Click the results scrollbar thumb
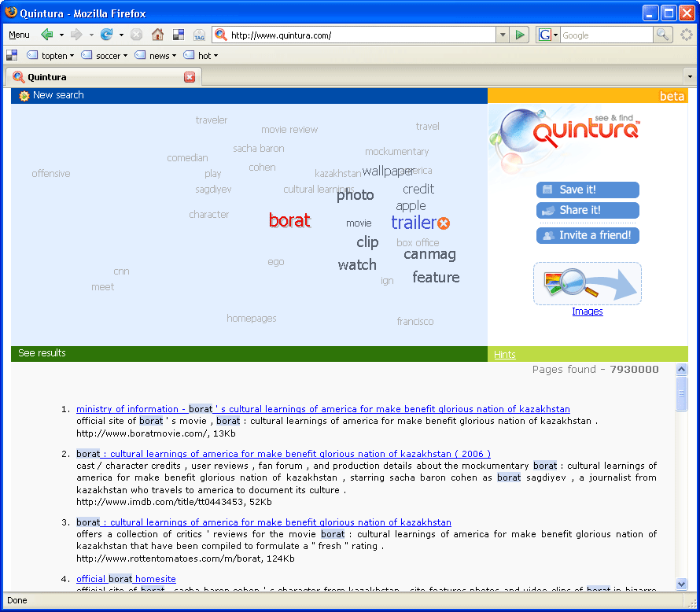Screen dimensions: 700x612 681,393
